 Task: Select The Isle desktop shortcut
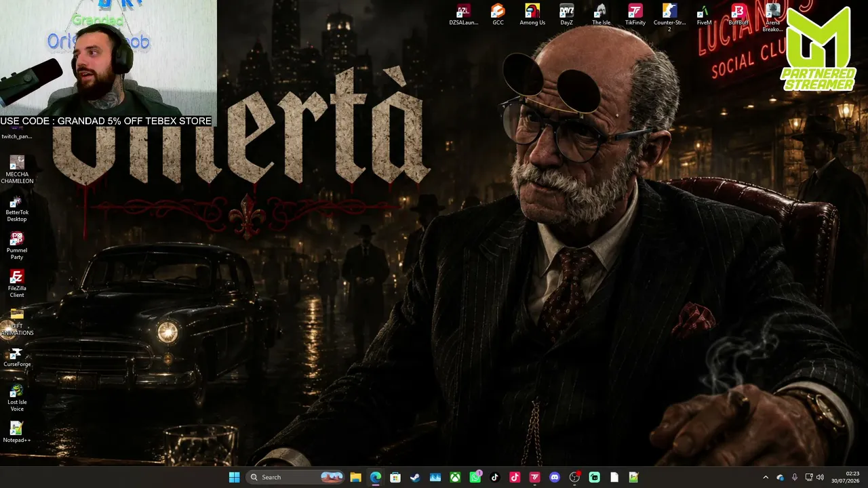point(601,15)
